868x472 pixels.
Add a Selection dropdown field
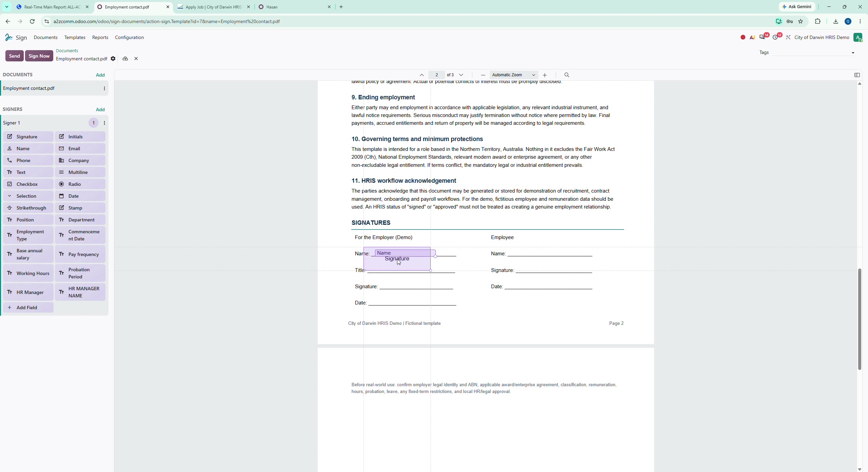[x=28, y=196]
